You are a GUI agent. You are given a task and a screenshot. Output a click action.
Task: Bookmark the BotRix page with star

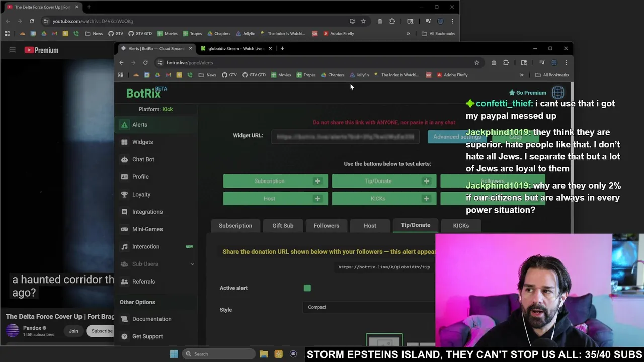[x=476, y=63]
